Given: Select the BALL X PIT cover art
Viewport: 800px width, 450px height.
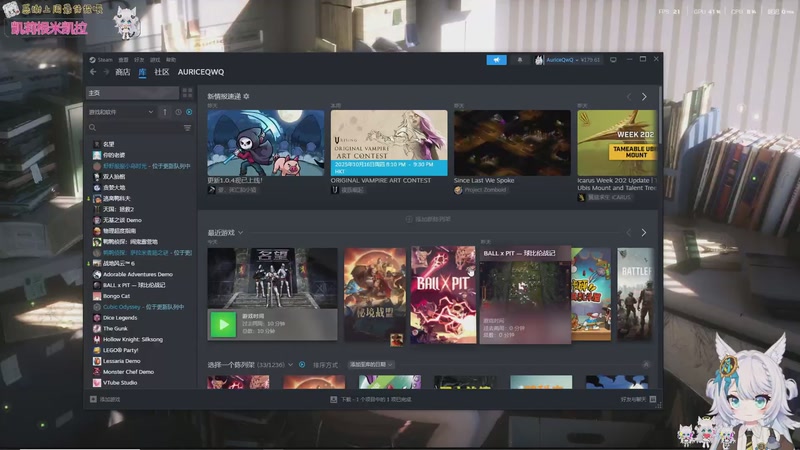Looking at the screenshot, I should tap(443, 295).
